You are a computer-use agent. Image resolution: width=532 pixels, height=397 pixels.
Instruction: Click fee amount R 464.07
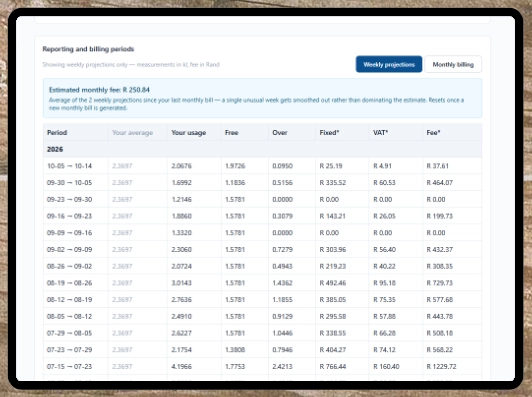[439, 183]
